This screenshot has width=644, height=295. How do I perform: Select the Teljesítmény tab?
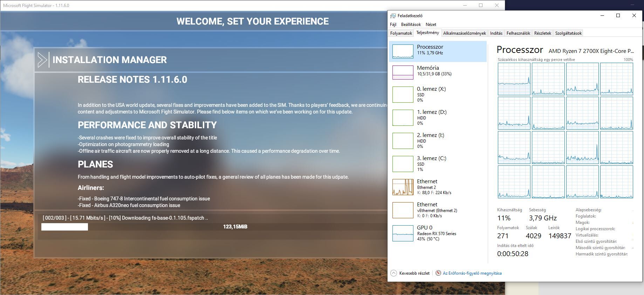coord(427,33)
